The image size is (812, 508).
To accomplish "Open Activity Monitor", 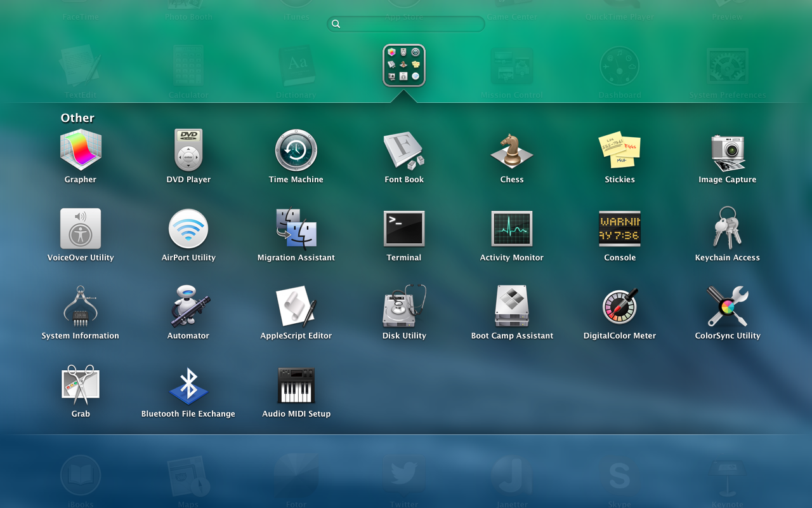I will pyautogui.click(x=512, y=229).
